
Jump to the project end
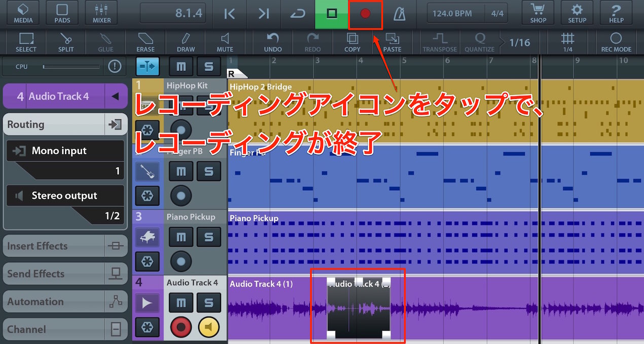tap(264, 14)
